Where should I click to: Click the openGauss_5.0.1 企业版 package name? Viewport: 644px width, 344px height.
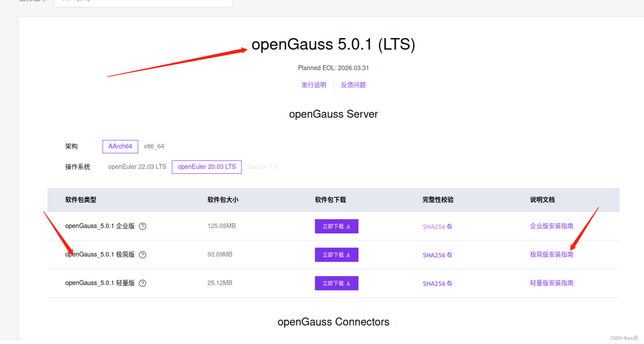click(100, 226)
